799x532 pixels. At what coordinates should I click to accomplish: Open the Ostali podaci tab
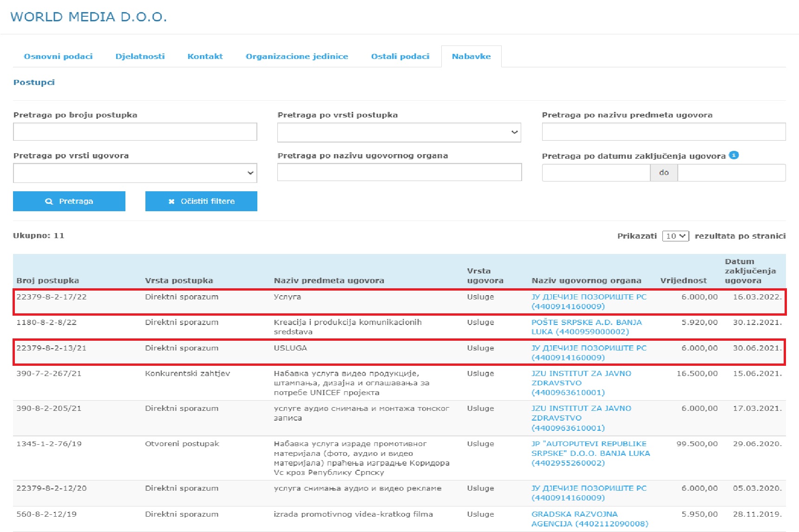tap(400, 56)
